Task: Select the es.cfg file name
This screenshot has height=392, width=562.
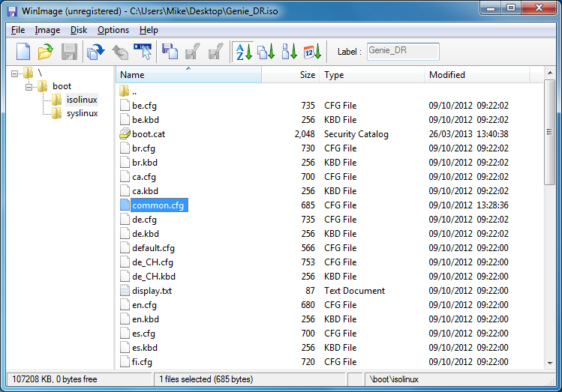Action: [143, 334]
